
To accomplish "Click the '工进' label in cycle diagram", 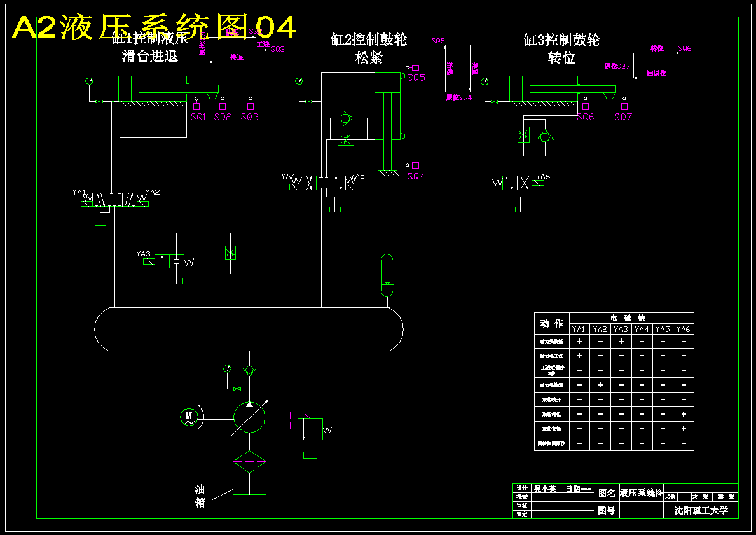I will click(x=264, y=44).
